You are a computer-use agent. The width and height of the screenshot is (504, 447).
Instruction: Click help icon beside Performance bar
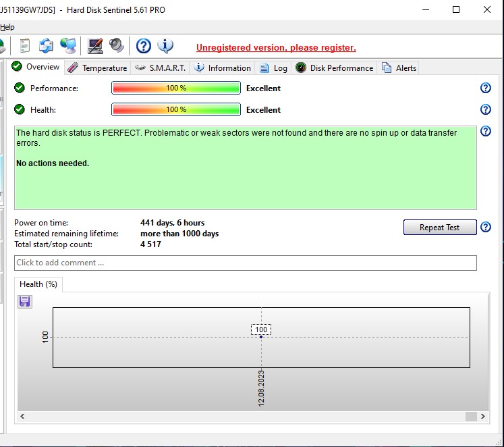pyautogui.click(x=485, y=88)
